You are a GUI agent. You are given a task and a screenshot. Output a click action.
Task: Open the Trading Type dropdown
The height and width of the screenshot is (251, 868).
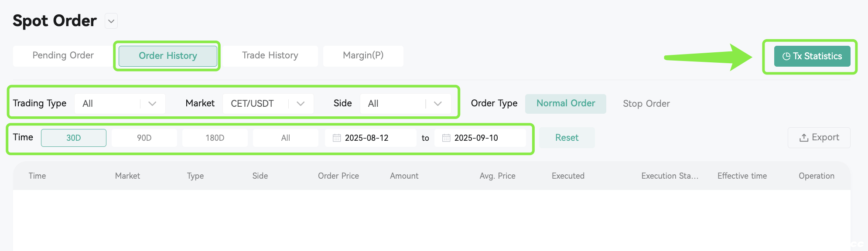(x=120, y=104)
